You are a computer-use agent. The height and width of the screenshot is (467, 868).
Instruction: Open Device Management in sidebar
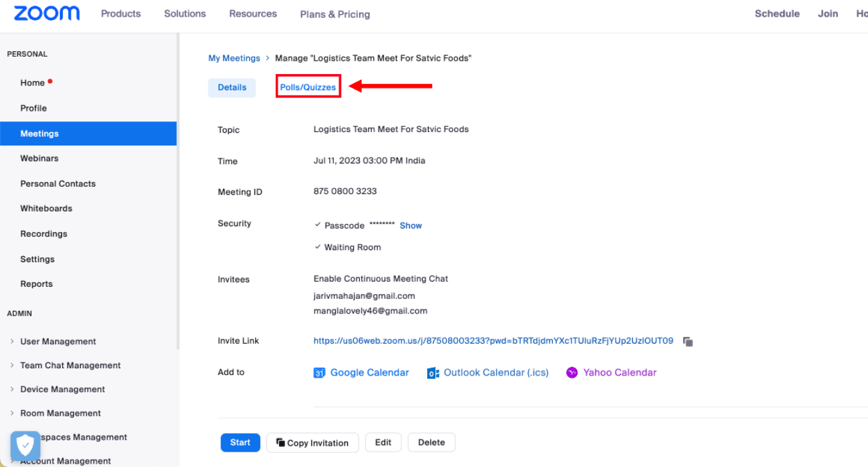(63, 390)
